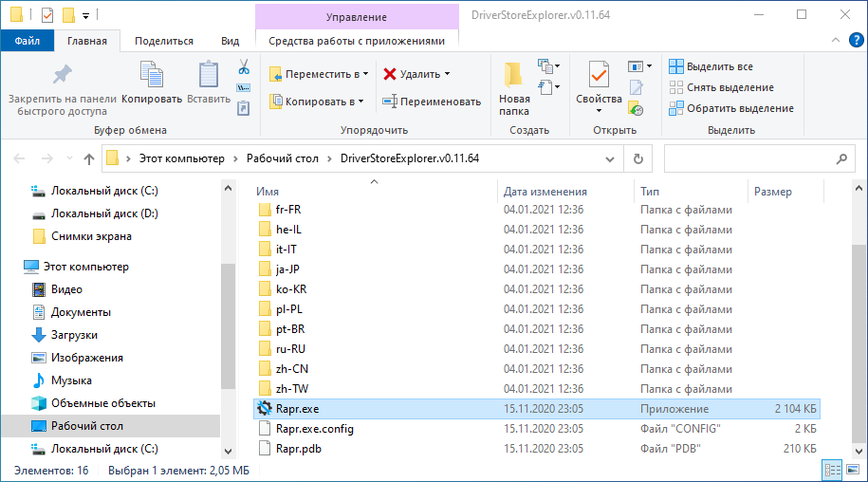The height and width of the screenshot is (482, 868).
Task: Click Выделить все button
Action: 711,66
